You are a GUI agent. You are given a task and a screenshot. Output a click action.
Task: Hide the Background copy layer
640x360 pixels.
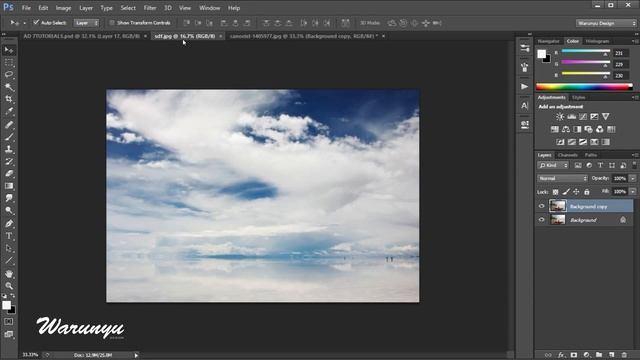coord(542,206)
